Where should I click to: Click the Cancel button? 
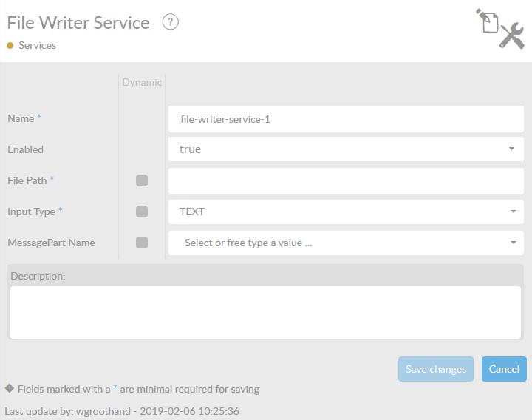504,369
